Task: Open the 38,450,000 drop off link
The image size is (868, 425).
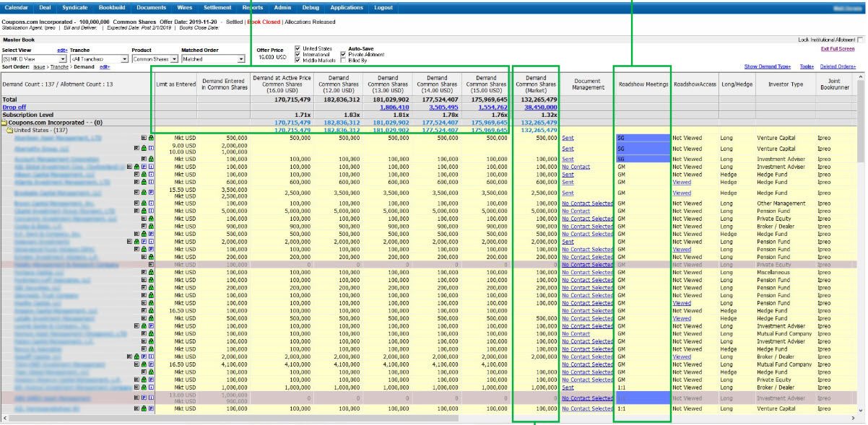Action: [x=540, y=107]
